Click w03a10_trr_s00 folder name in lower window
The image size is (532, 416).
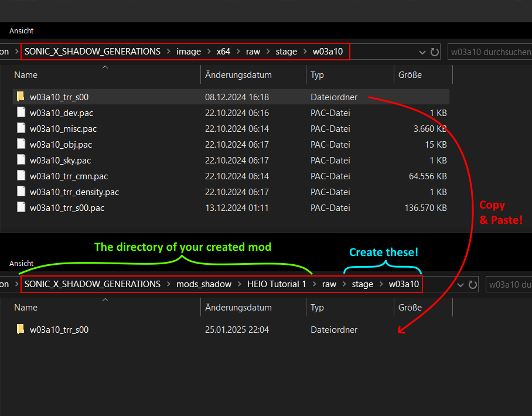click(x=59, y=330)
